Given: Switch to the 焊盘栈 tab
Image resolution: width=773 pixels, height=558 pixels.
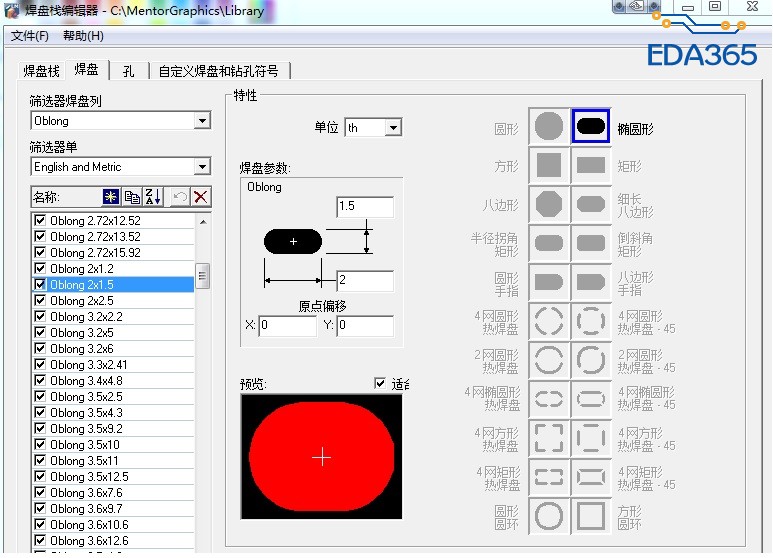Looking at the screenshot, I should [x=41, y=71].
